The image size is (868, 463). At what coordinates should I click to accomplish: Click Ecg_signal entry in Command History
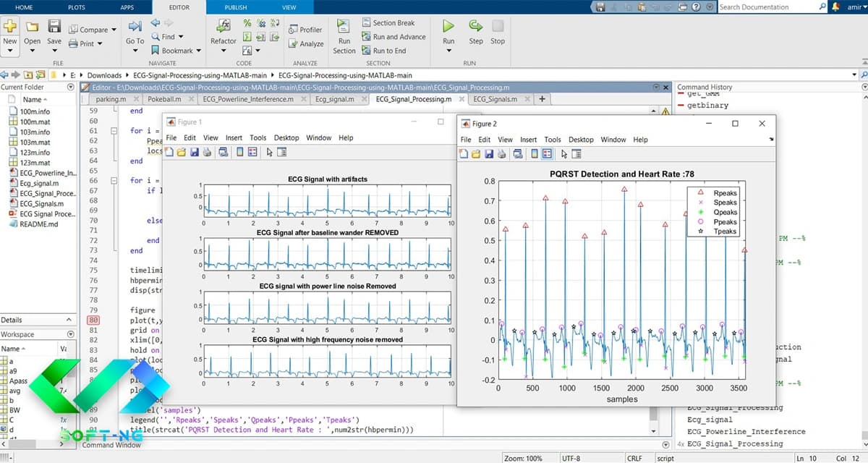coord(710,419)
